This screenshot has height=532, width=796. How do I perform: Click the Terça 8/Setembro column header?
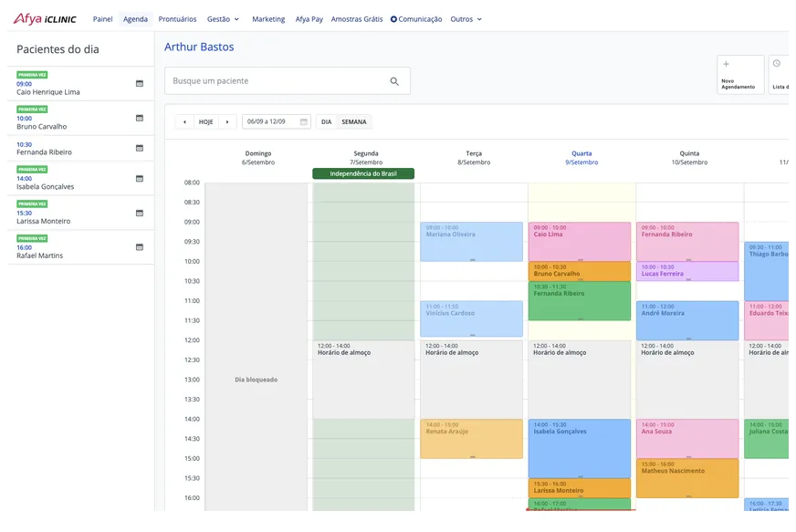point(474,158)
